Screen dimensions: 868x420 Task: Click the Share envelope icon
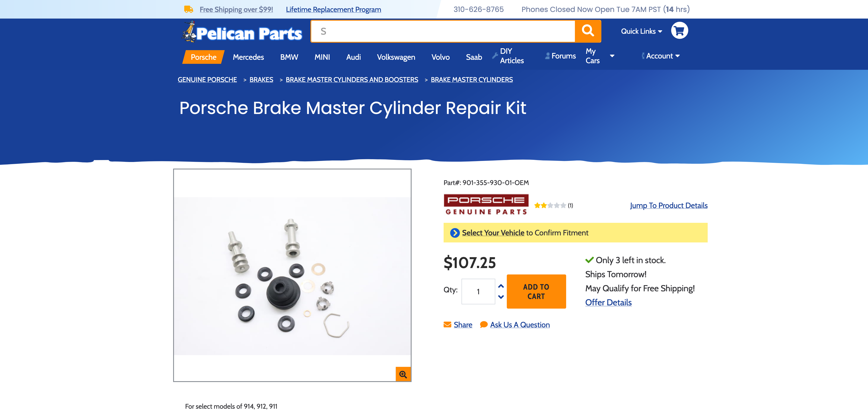click(447, 324)
